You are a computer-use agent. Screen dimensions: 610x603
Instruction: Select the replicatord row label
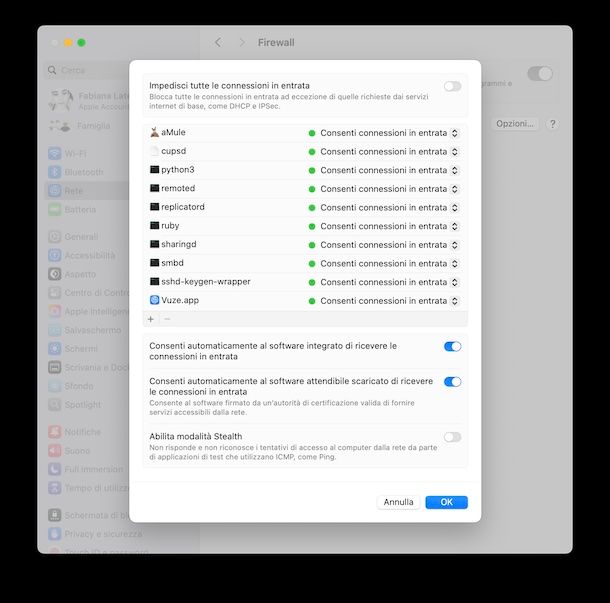[x=183, y=207]
